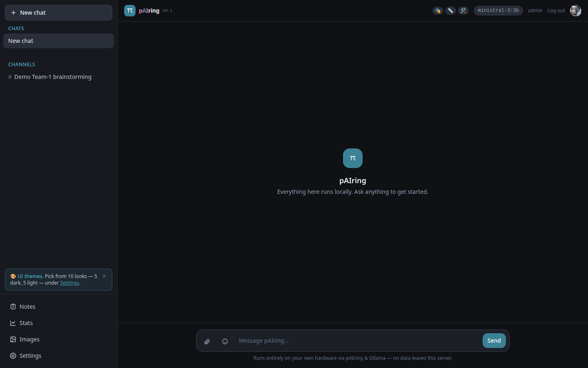Open Settings from the sidebar
The height and width of the screenshot is (368, 588).
[58, 356]
